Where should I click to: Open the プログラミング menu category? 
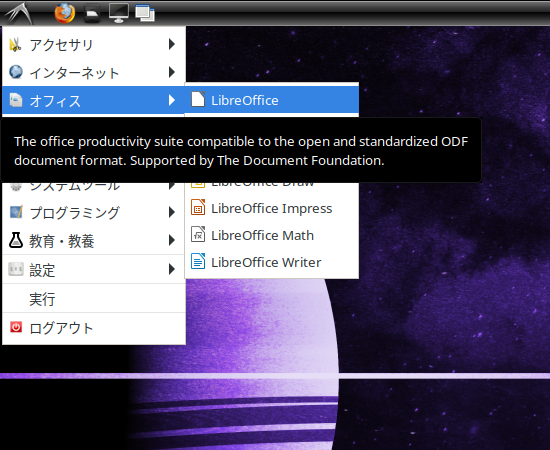pyautogui.click(x=94, y=213)
